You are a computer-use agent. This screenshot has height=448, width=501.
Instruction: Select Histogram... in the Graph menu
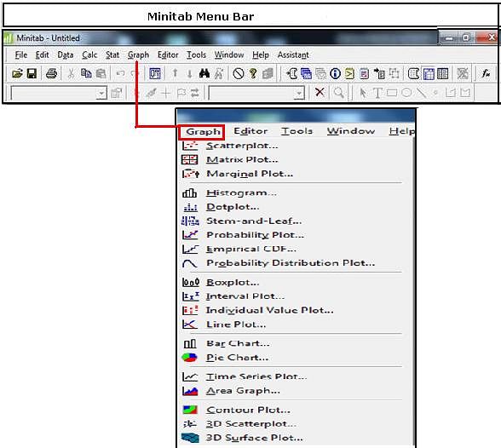click(x=241, y=192)
